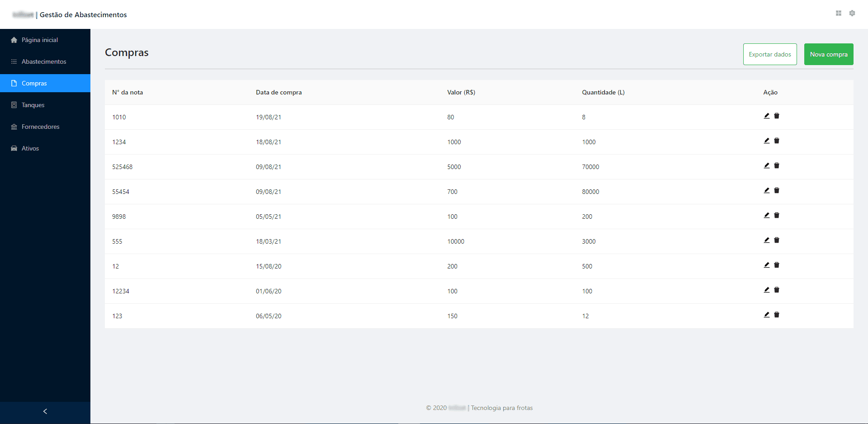Edit purchase note 1010

click(767, 116)
